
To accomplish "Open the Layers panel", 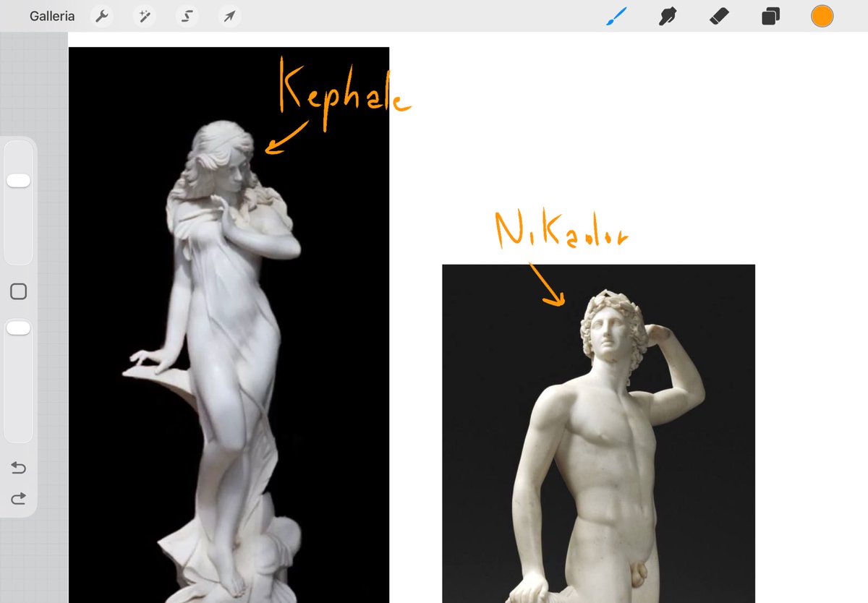I will (x=770, y=16).
